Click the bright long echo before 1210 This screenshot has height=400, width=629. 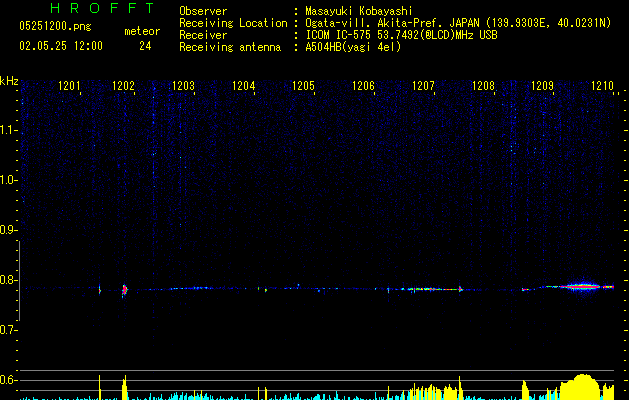582,286
